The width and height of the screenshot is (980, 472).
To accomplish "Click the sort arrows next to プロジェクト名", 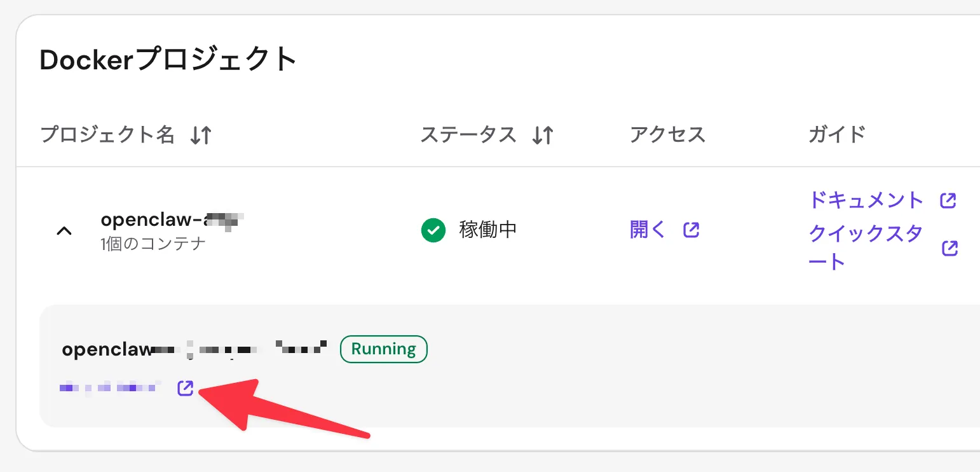I will [x=201, y=135].
